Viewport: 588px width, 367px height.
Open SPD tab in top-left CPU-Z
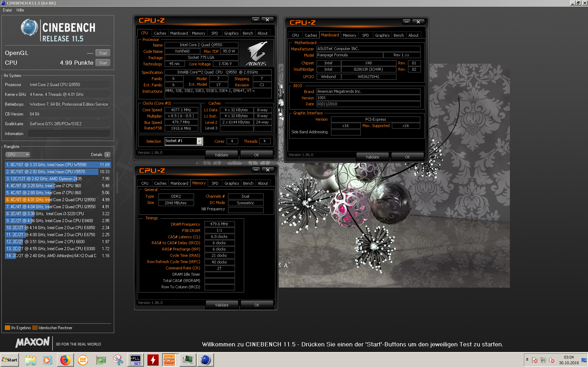click(x=215, y=33)
